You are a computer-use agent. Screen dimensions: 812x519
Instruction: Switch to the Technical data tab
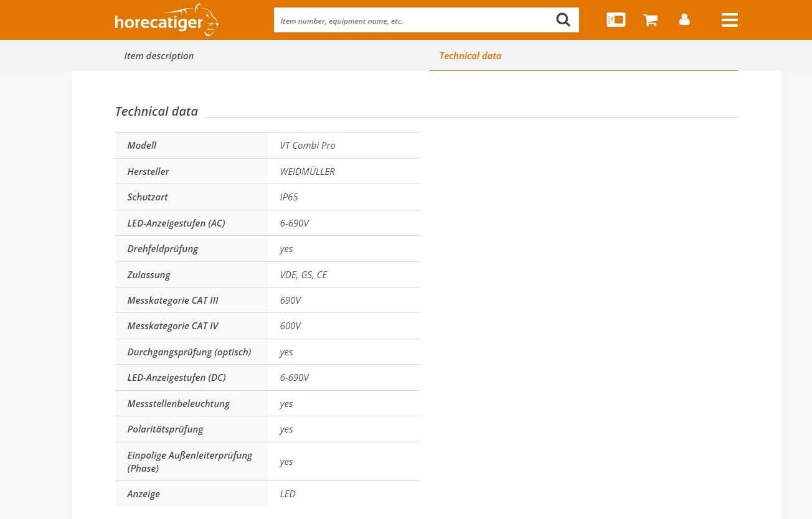pos(470,55)
